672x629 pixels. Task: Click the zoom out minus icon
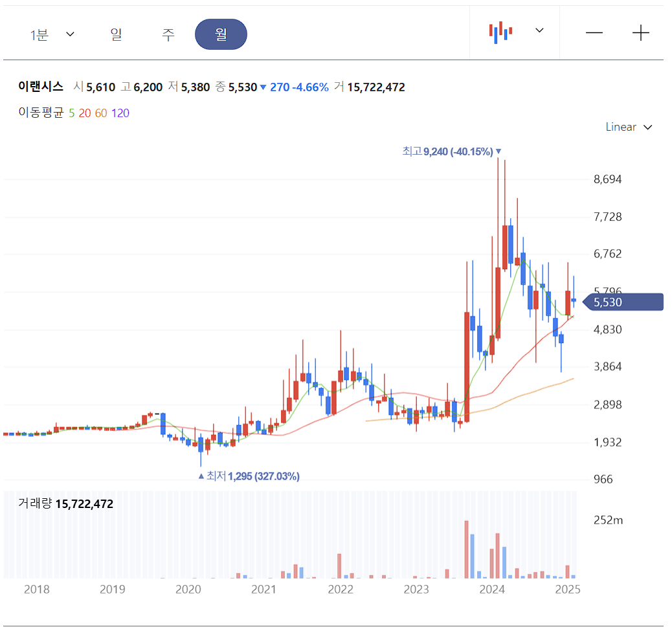pos(594,32)
